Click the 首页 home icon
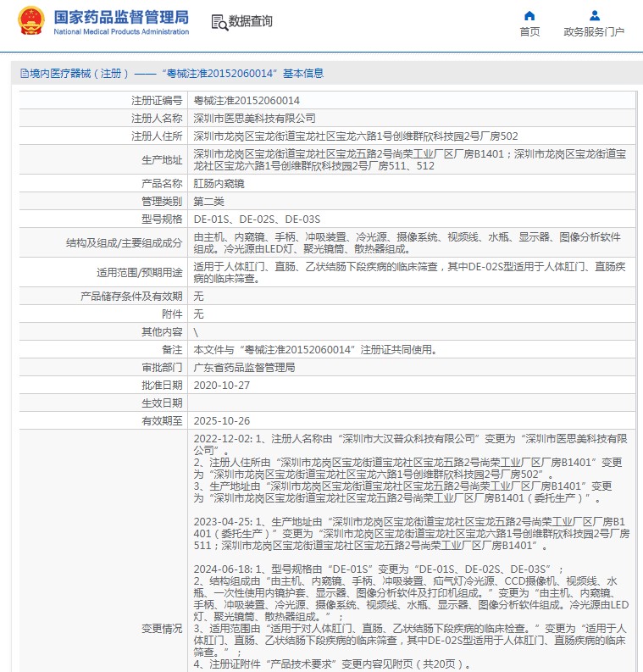The width and height of the screenshot is (643, 672). coord(529,16)
